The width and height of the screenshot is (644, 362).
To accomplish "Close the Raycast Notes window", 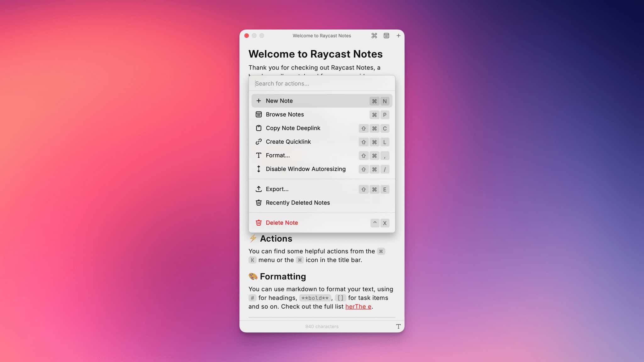I will pos(247,36).
